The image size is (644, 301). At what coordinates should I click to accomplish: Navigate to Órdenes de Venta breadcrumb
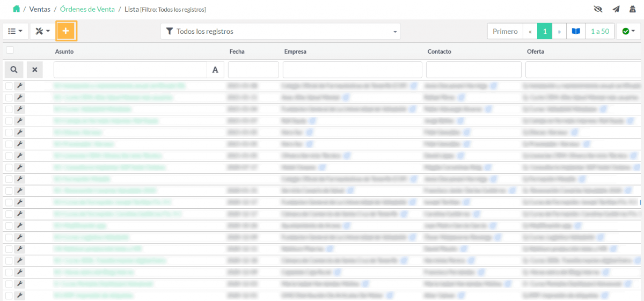pyautogui.click(x=87, y=9)
